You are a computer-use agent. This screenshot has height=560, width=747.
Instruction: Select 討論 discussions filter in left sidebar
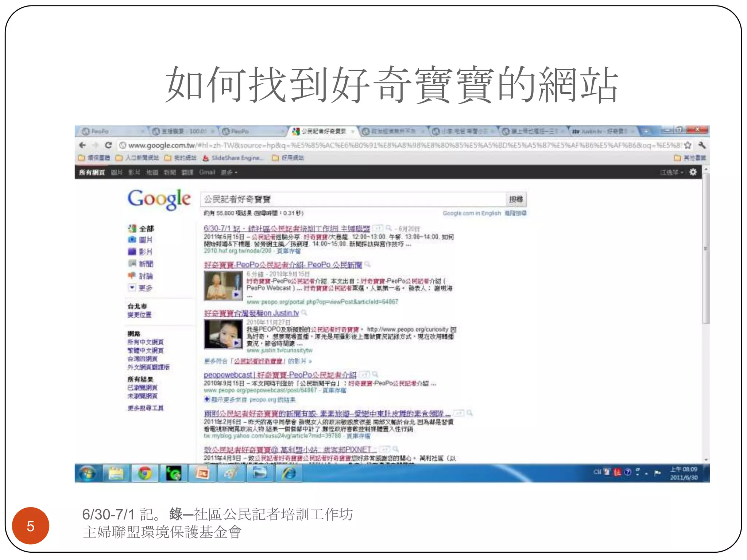pos(140,276)
